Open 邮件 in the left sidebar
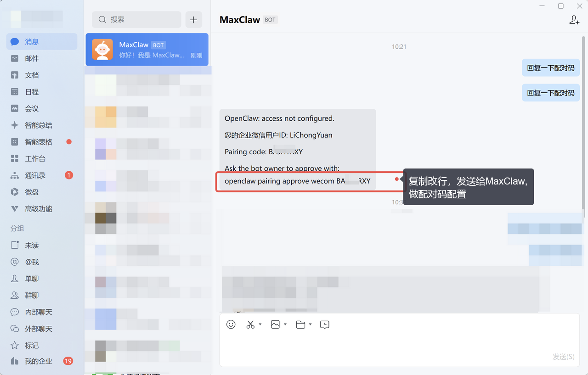This screenshot has height=375, width=588. point(32,58)
